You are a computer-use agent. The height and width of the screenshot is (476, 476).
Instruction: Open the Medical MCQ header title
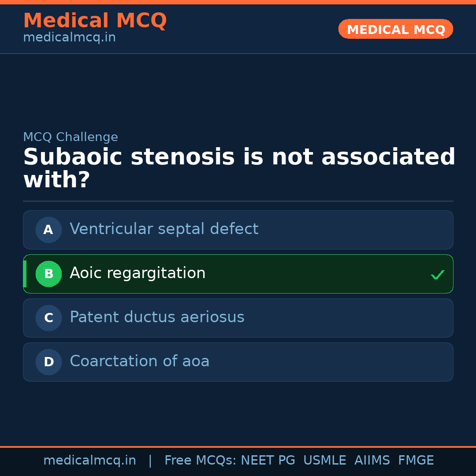point(95,21)
